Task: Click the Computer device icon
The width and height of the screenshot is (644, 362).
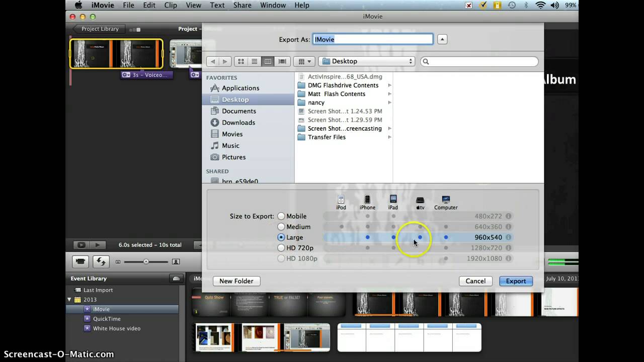Action: coord(446,200)
